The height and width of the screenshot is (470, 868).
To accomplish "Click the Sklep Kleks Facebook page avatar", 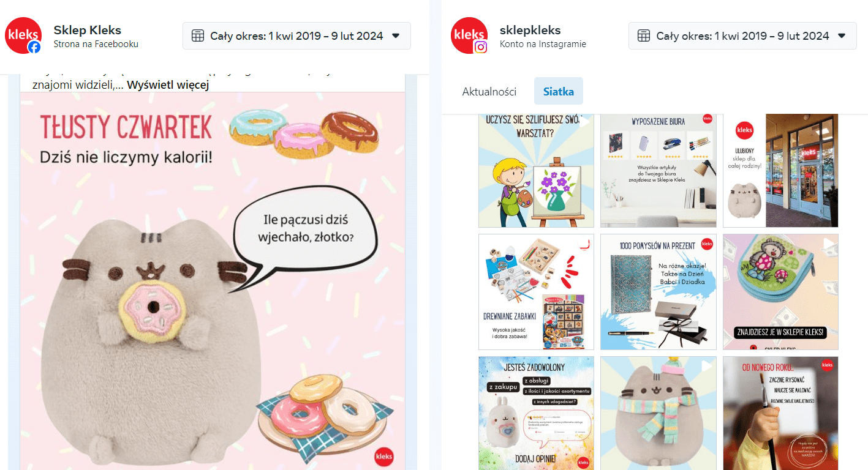I will (23, 35).
